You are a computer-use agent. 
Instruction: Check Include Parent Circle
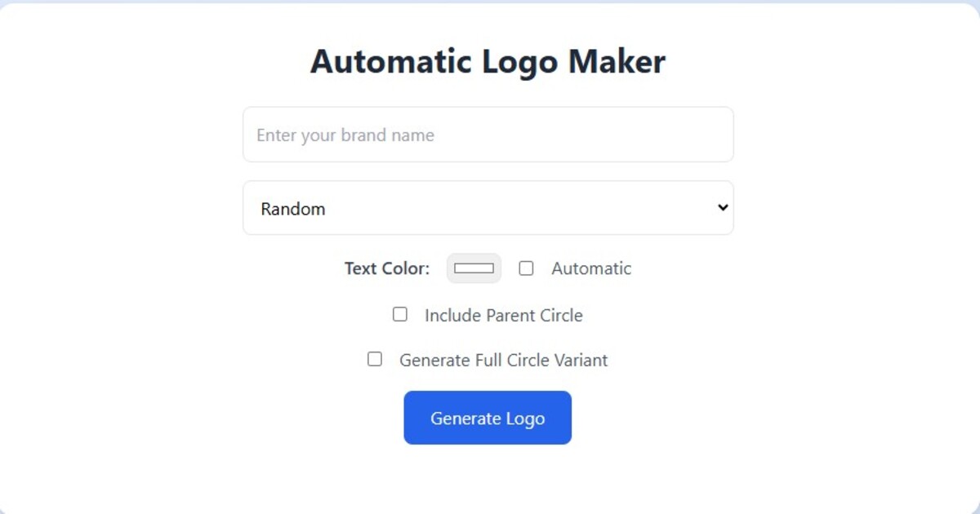[399, 313]
